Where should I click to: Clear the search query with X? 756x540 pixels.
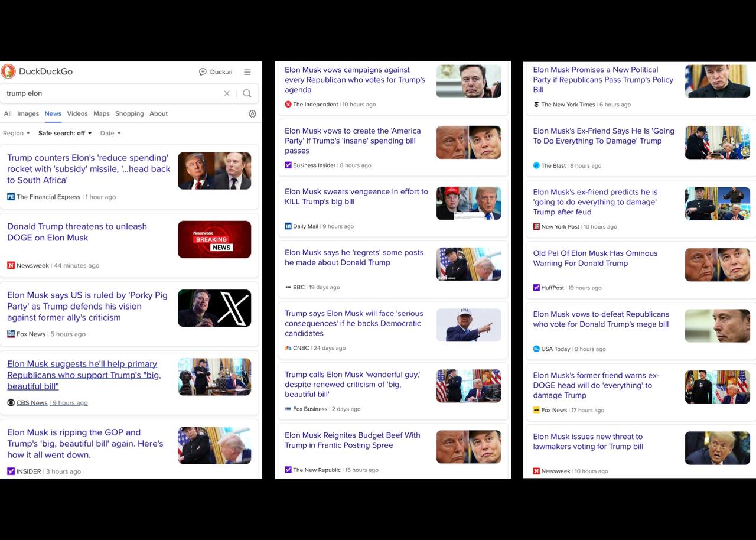pos(227,93)
